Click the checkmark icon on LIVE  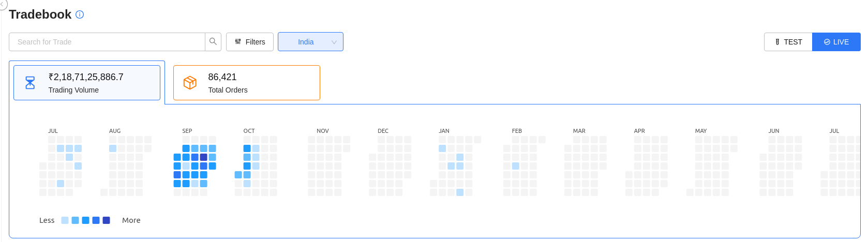point(827,42)
